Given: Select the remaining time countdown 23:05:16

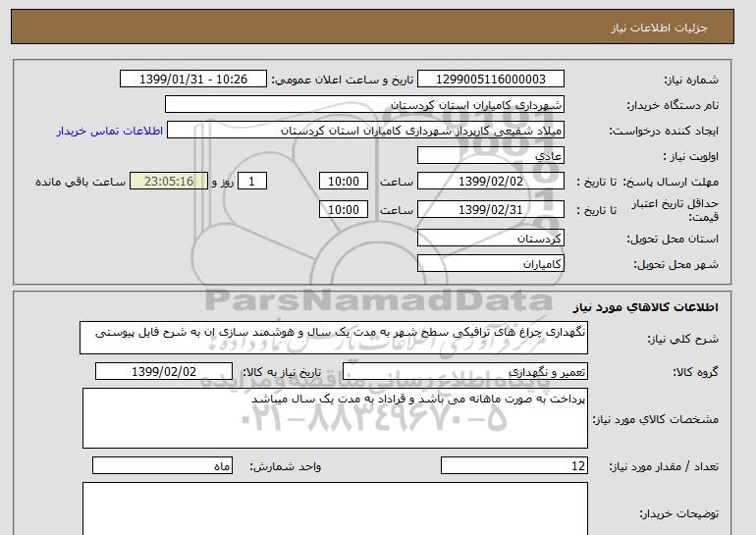Looking at the screenshot, I should [169, 182].
